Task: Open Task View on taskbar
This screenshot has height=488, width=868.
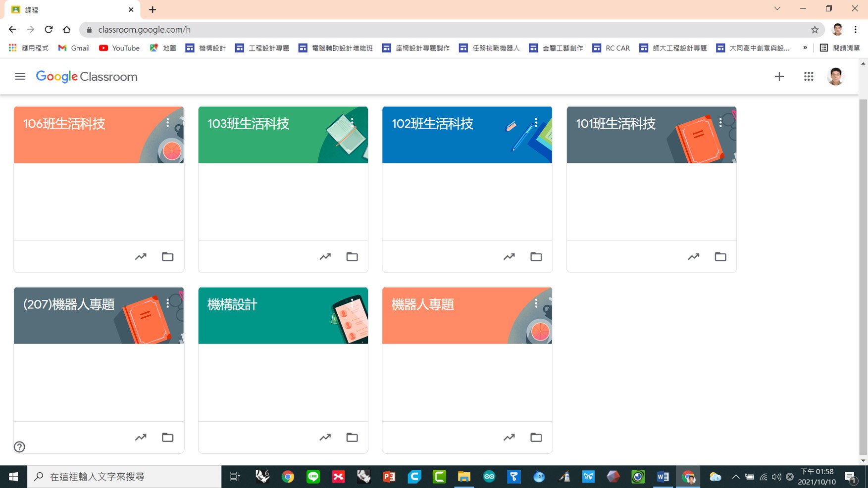Action: pyautogui.click(x=235, y=477)
